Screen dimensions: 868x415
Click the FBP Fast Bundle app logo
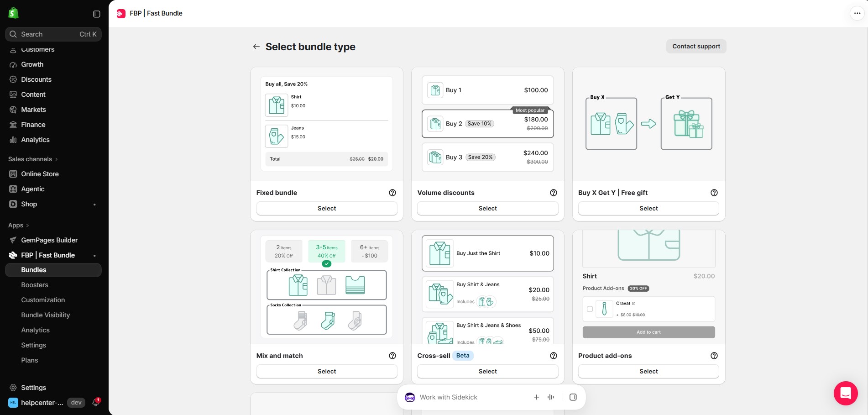(121, 13)
